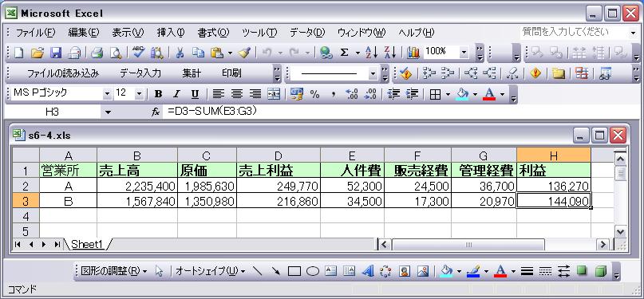Viewport: 644px width, 299px height.
Task: Open the MS Pゴシック font dropdown
Action: click(107, 94)
